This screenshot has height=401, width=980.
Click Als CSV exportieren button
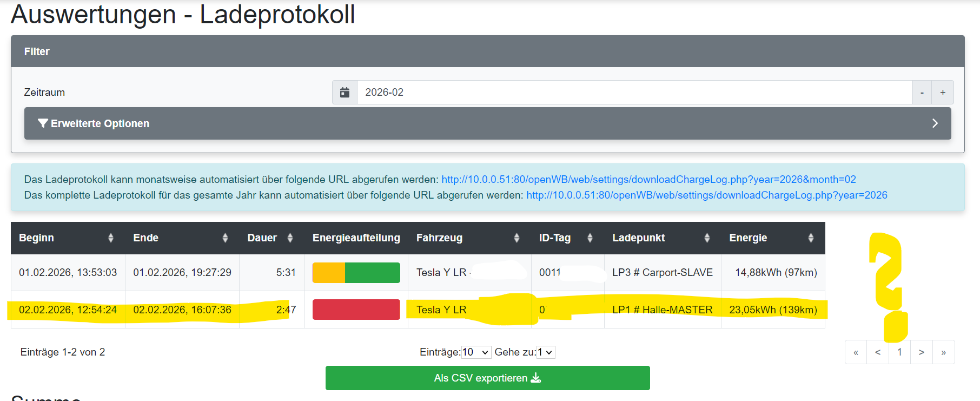click(x=487, y=378)
